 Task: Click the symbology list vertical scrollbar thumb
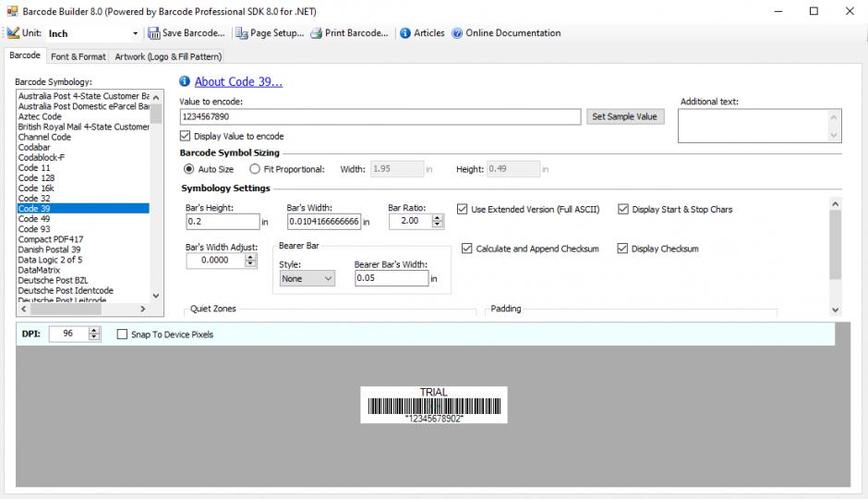(x=156, y=113)
